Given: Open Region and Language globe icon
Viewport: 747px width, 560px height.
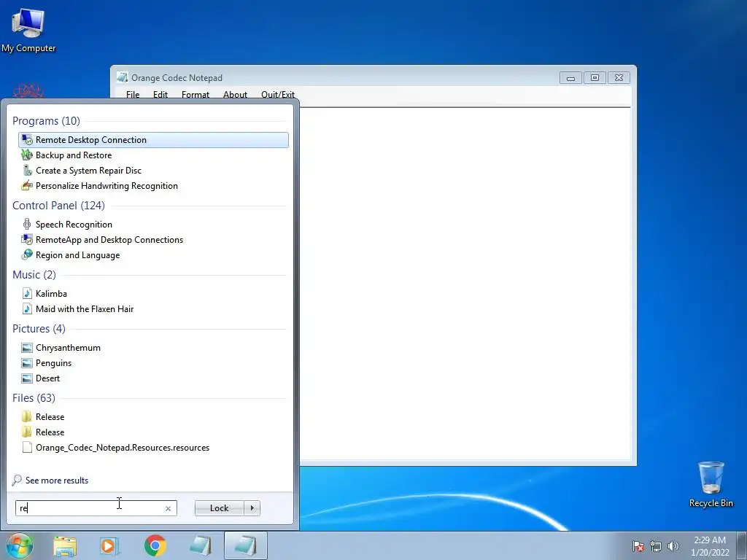Looking at the screenshot, I should click(x=27, y=254).
